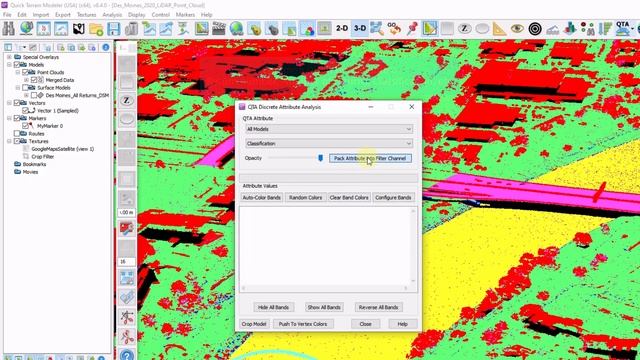Screen dimensions: 640x360
Task: Enable the Routes checkbox
Action: tap(17, 133)
